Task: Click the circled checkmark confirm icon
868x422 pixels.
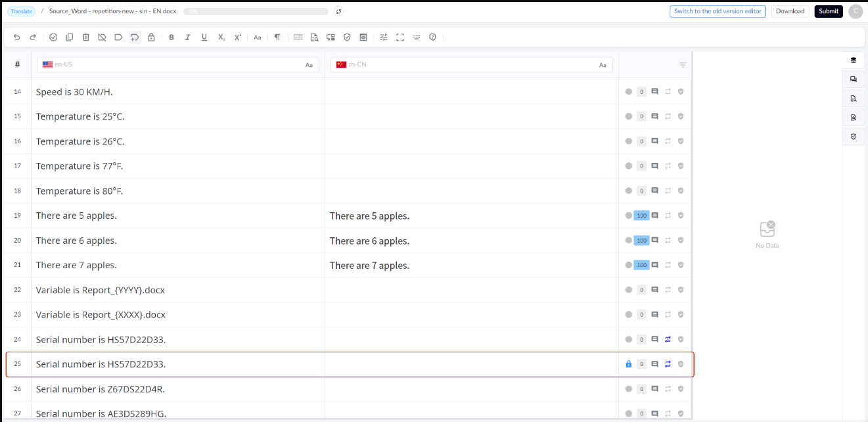Action: click(x=53, y=37)
